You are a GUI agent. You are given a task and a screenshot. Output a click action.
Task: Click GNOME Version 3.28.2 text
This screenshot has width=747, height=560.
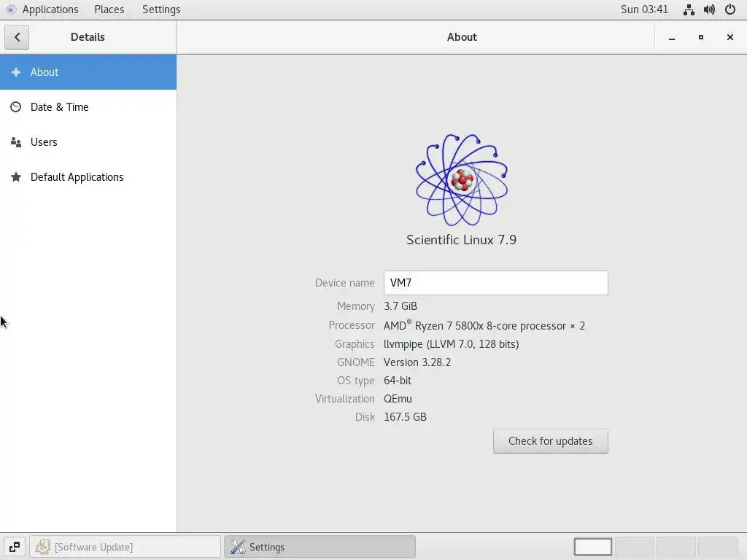pyautogui.click(x=417, y=362)
